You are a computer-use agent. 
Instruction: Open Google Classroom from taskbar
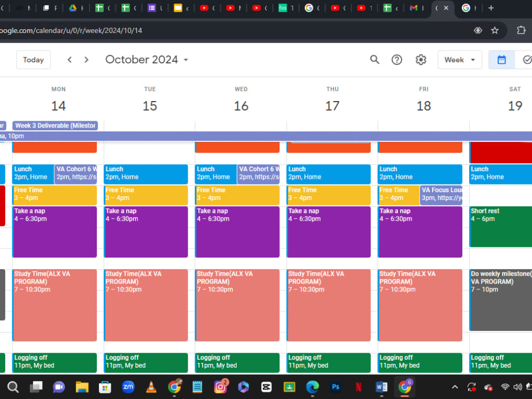pos(289,387)
